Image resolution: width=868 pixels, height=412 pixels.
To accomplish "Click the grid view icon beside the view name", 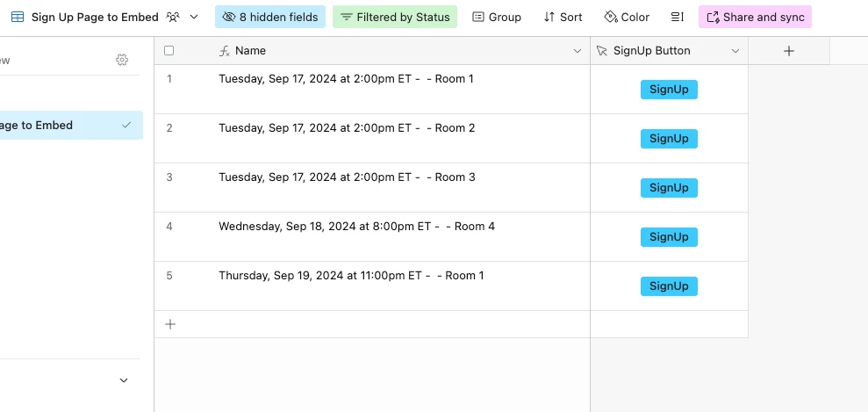I will pyautogui.click(x=18, y=18).
